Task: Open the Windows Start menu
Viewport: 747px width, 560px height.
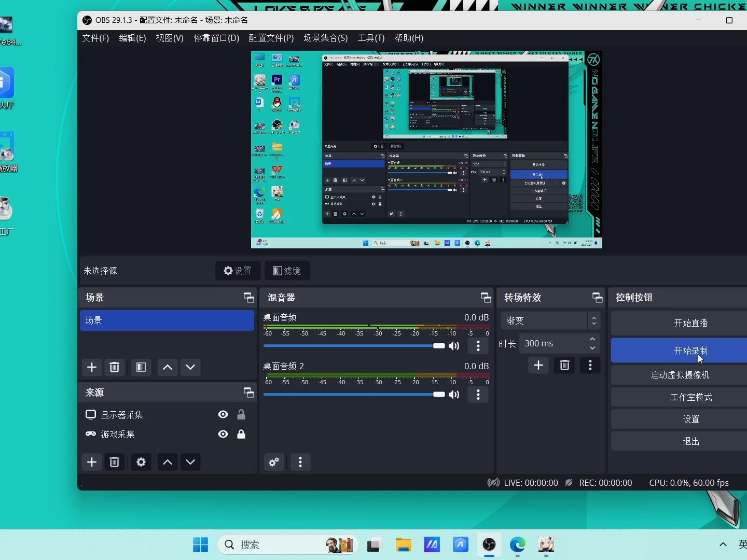Action: pyautogui.click(x=200, y=544)
